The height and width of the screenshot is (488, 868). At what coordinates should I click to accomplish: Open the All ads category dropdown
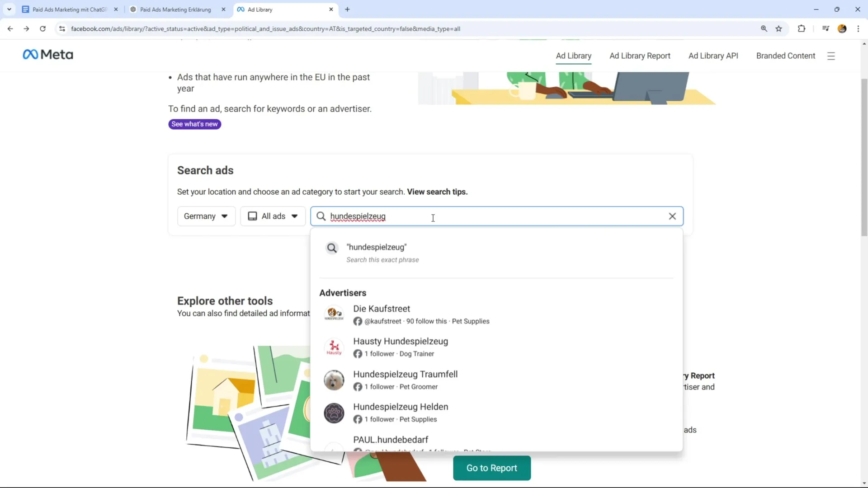[x=273, y=216]
